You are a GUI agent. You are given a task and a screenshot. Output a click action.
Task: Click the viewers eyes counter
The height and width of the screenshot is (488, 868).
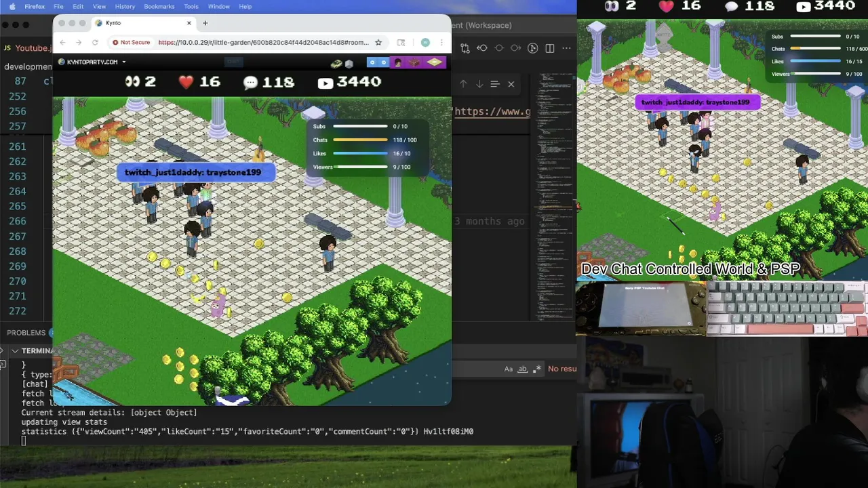point(140,81)
